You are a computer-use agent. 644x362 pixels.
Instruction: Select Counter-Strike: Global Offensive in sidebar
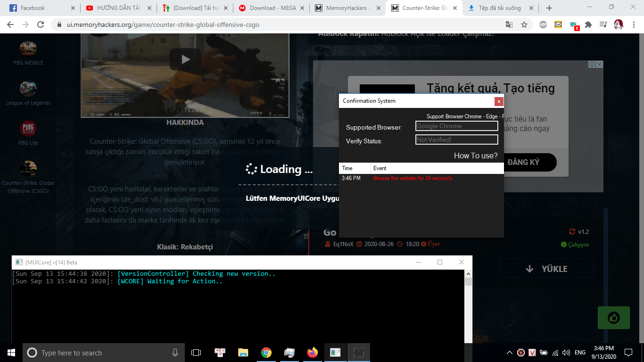[28, 177]
